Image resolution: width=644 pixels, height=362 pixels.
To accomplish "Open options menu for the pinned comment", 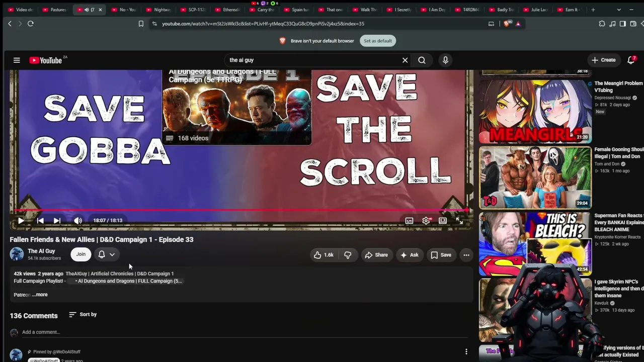I will 466,351.
